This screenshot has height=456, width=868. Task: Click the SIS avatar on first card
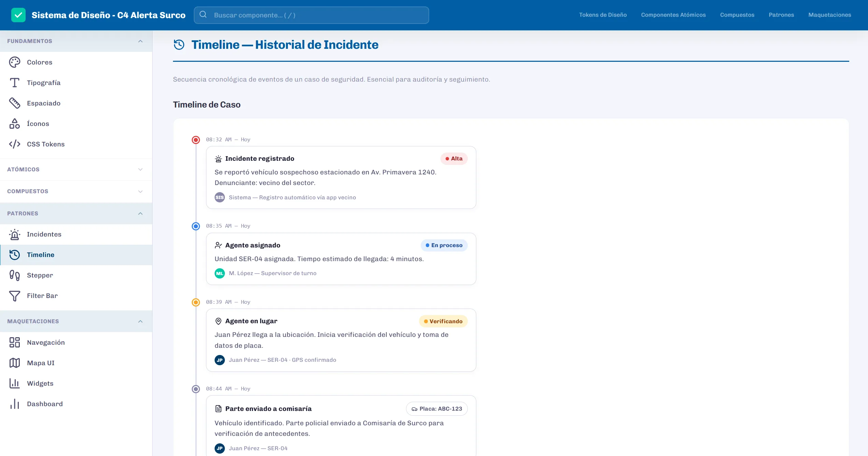[220, 197]
